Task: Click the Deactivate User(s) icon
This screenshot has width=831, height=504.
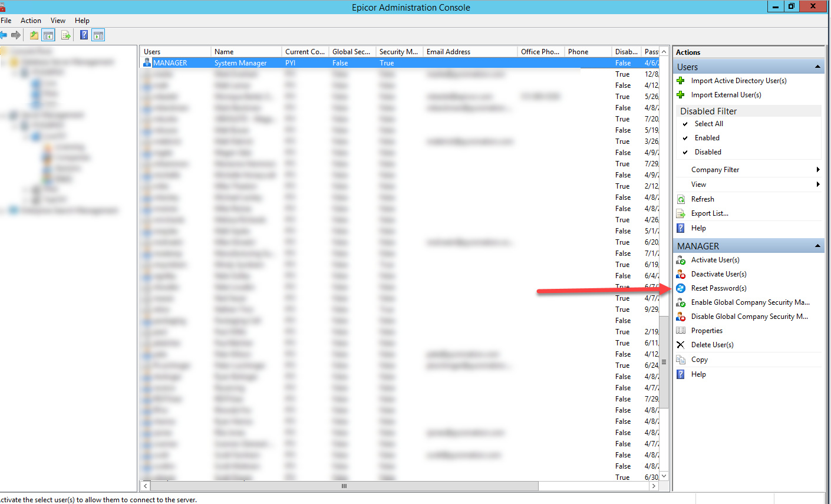Action: (x=681, y=274)
